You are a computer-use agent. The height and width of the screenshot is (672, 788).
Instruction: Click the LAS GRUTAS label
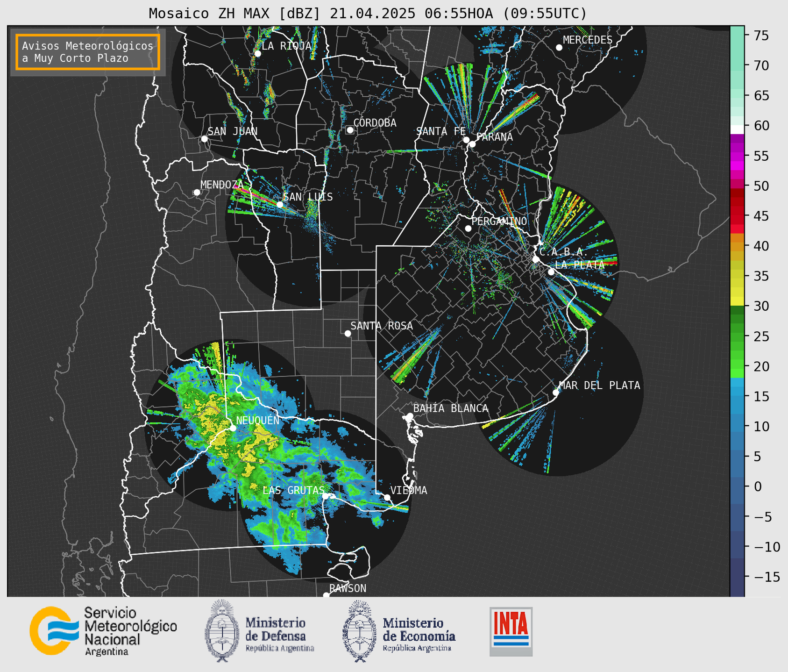pos(293,490)
